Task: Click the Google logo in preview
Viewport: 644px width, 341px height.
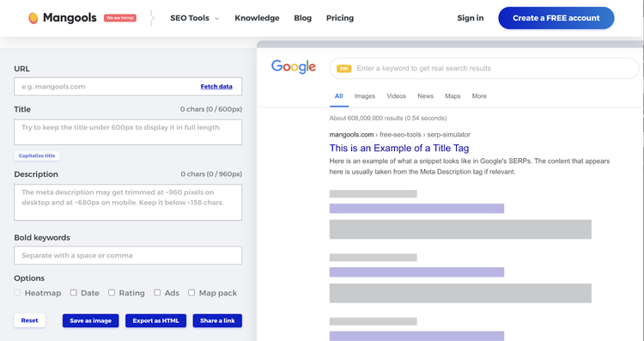Action: (x=294, y=67)
